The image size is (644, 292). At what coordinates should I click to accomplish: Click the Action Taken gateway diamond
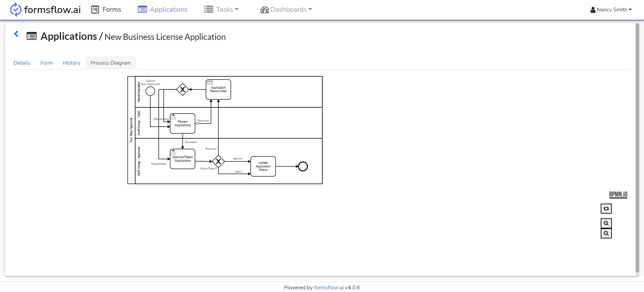[x=218, y=162]
